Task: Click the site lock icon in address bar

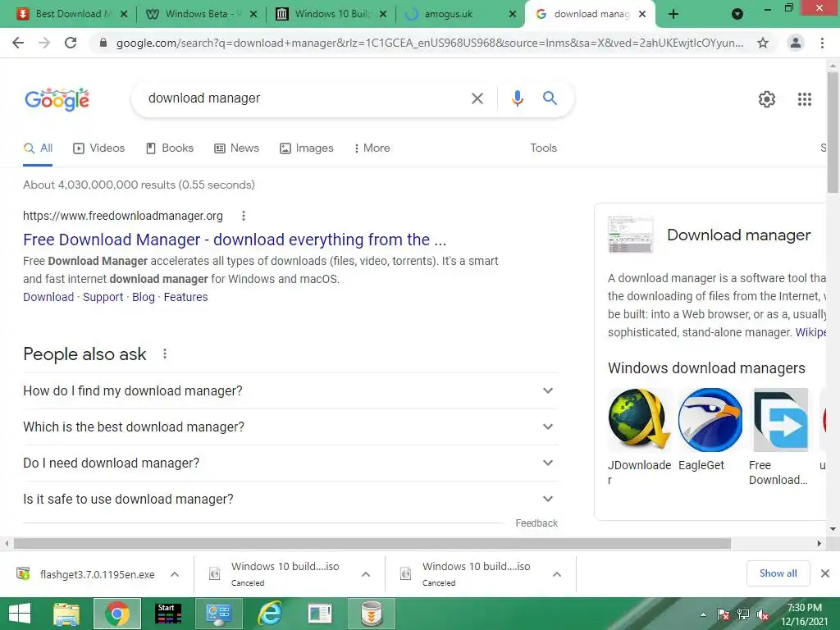Action: pos(103,43)
